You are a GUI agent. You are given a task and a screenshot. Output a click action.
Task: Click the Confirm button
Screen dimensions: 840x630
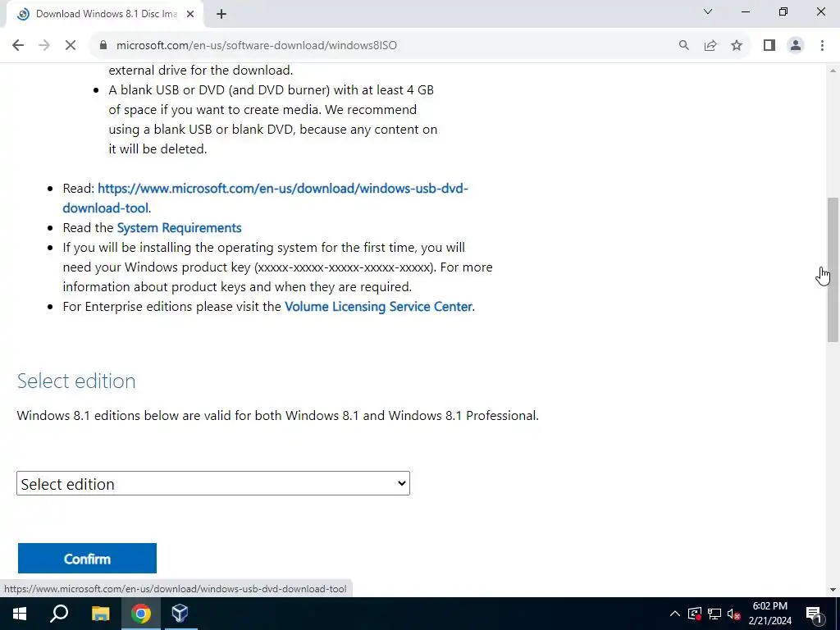[87, 558]
